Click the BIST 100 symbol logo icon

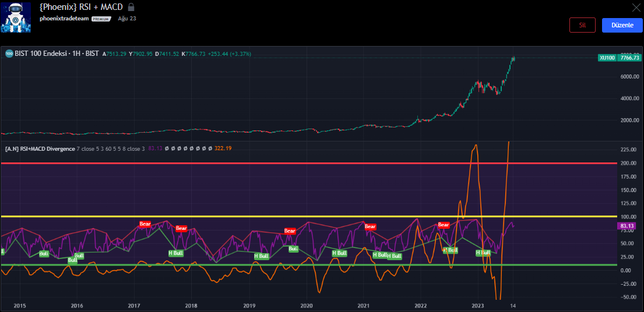pyautogui.click(x=9, y=54)
